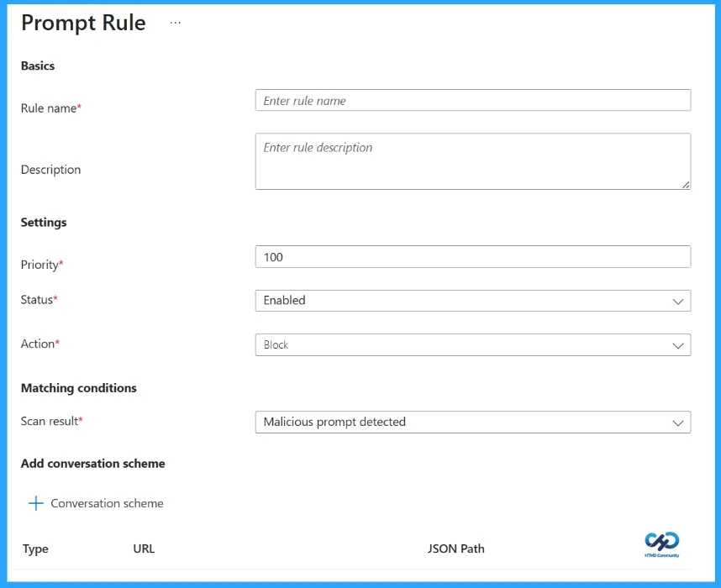721x588 pixels.
Task: Click the Enter rule name field
Action: click(x=471, y=100)
